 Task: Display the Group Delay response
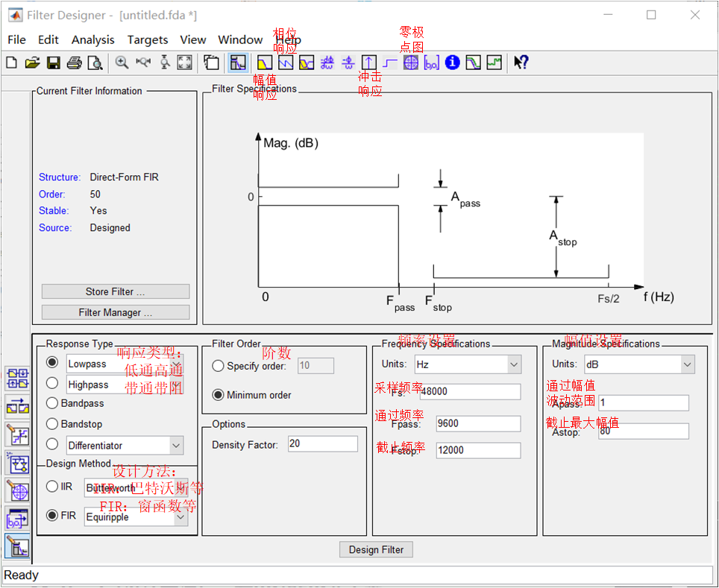tap(327, 63)
